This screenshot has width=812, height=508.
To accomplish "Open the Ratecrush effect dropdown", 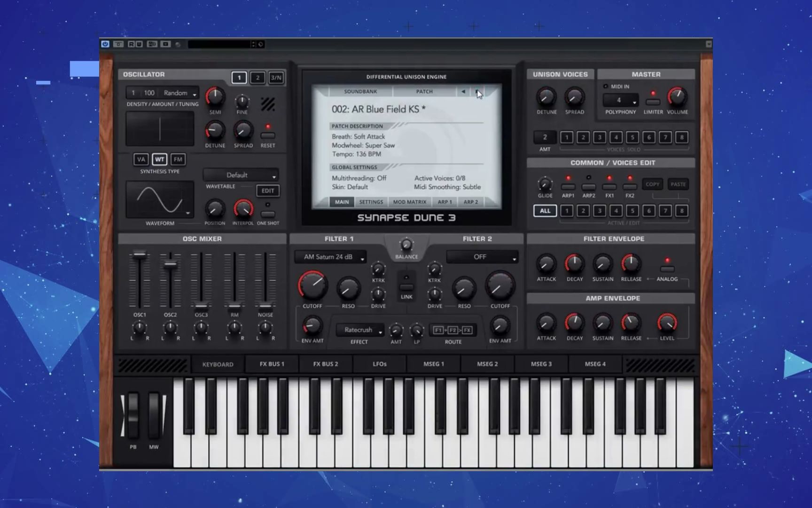I will click(360, 330).
